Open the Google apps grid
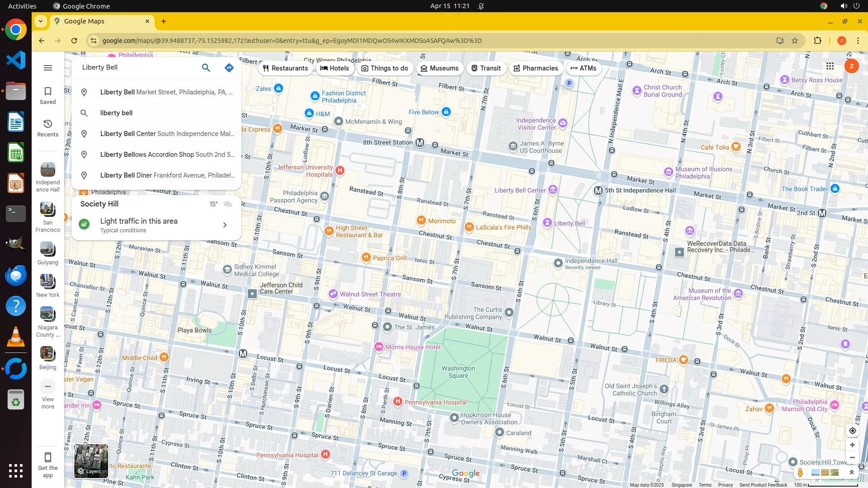868x488 pixels. tap(830, 66)
